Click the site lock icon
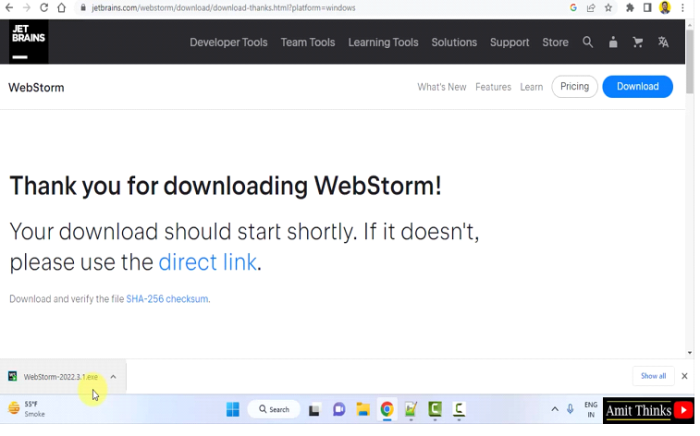700x436 pixels. pos(83,8)
